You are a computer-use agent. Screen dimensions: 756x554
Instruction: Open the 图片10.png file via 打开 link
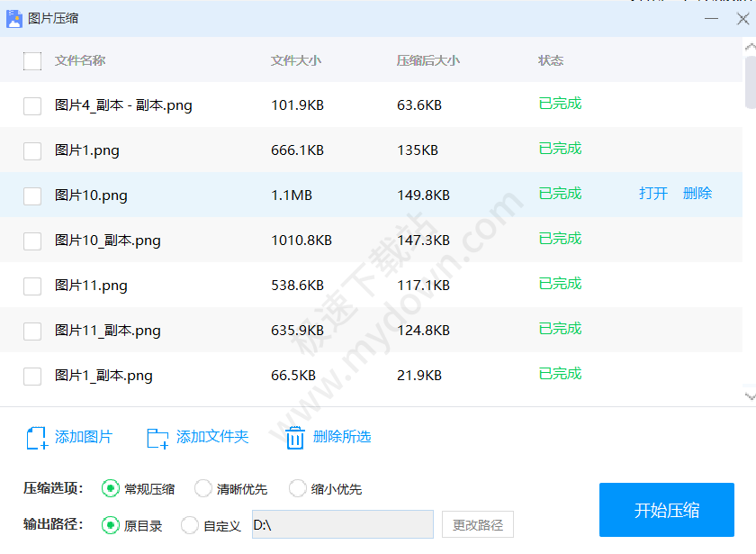[x=653, y=194]
